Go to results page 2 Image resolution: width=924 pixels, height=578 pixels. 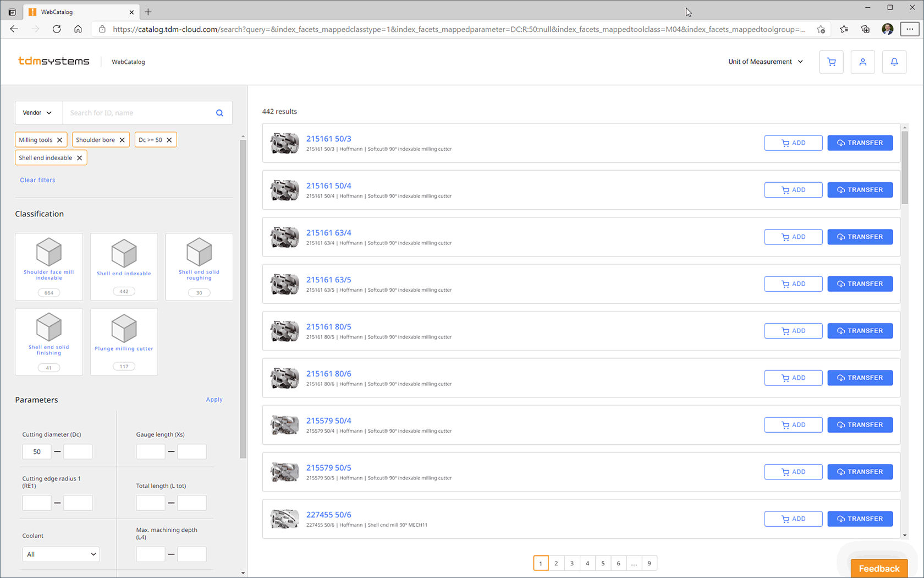tap(556, 563)
